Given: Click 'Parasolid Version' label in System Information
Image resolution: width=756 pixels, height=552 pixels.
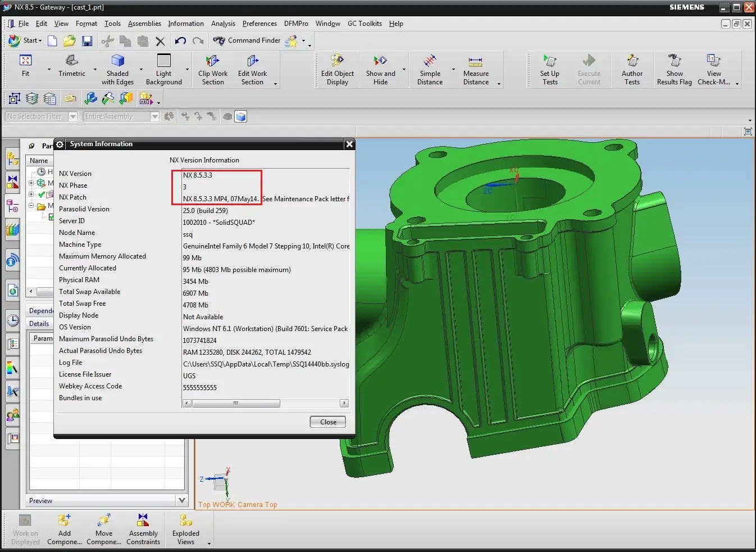Looking at the screenshot, I should click(84, 209).
